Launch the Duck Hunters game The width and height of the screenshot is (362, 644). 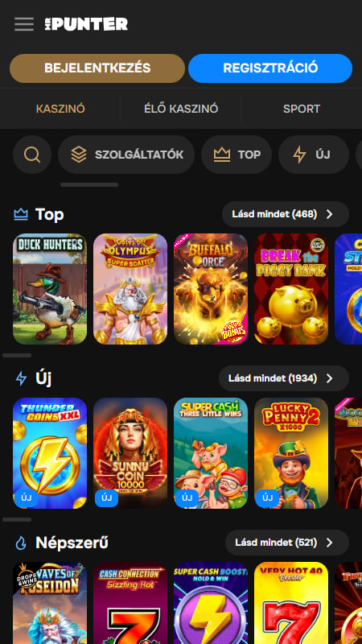point(50,289)
